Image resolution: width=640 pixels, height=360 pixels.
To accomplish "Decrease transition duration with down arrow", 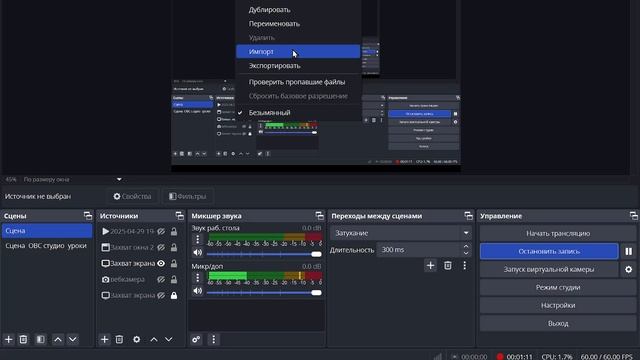I will (x=466, y=253).
